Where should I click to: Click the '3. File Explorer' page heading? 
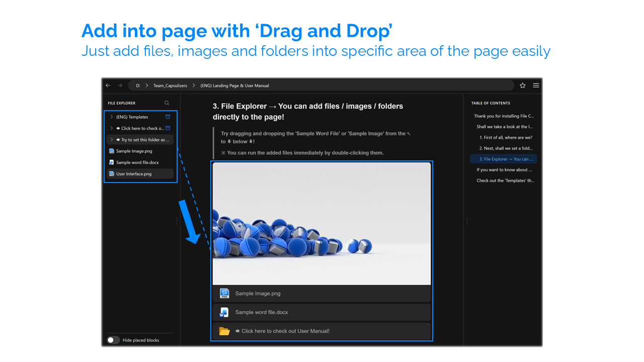click(308, 112)
